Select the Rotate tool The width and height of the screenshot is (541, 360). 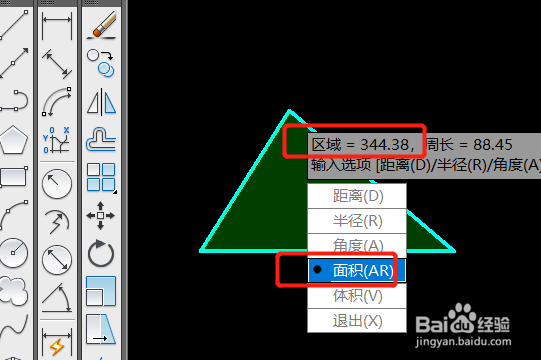[101, 253]
